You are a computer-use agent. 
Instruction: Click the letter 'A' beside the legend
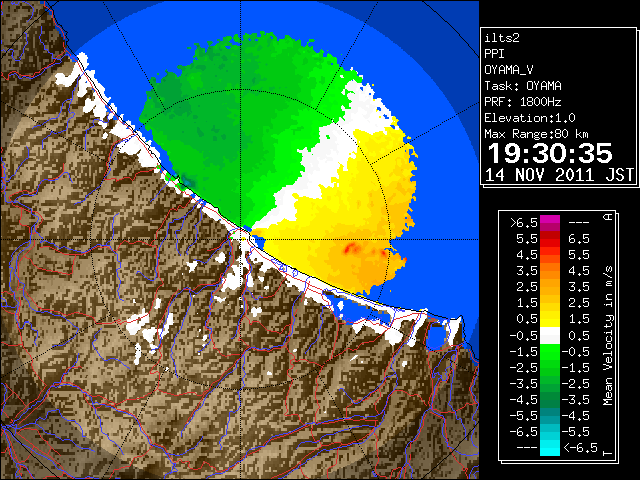pyautogui.click(x=608, y=217)
